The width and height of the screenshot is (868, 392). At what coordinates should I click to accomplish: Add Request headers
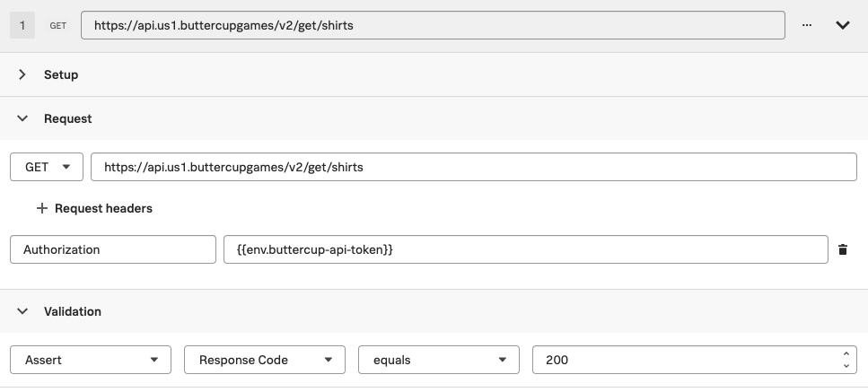(94, 208)
